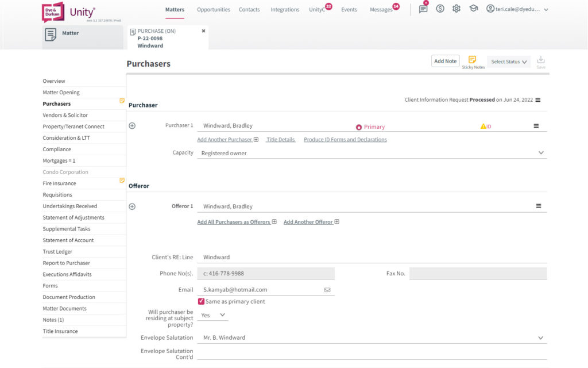Open the learning center graduation-cap icon
The image size is (588, 368).
tap(473, 9)
